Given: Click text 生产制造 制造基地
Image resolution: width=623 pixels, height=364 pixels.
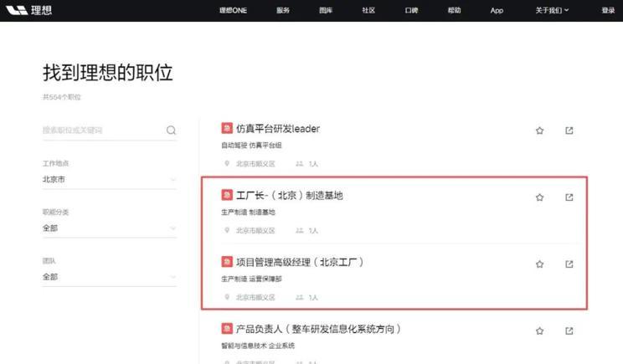Looking at the screenshot, I should point(249,212).
